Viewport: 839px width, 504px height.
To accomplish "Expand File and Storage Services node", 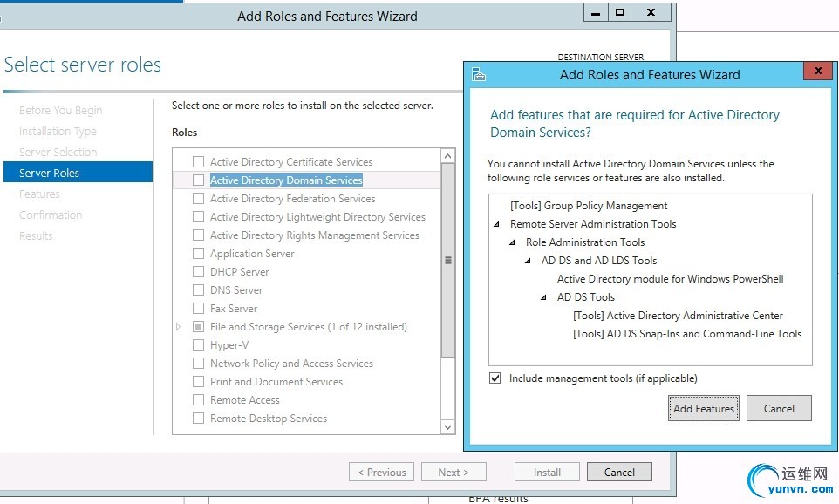I will tap(180, 327).
